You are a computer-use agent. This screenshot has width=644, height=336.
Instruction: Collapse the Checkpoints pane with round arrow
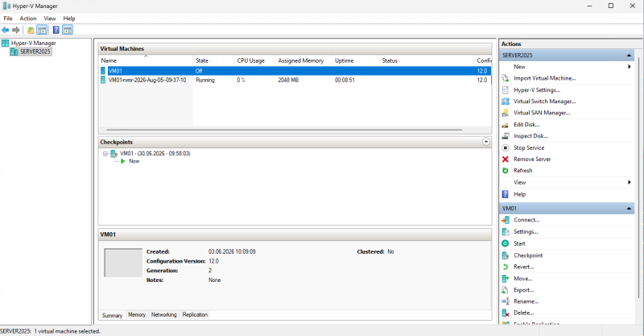pyautogui.click(x=486, y=142)
